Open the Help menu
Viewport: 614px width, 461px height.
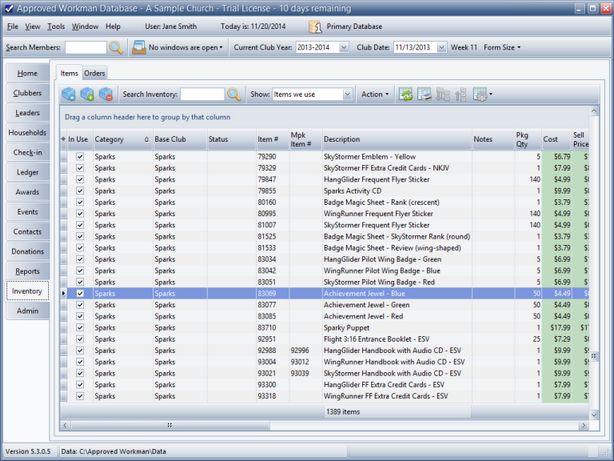pos(113,27)
